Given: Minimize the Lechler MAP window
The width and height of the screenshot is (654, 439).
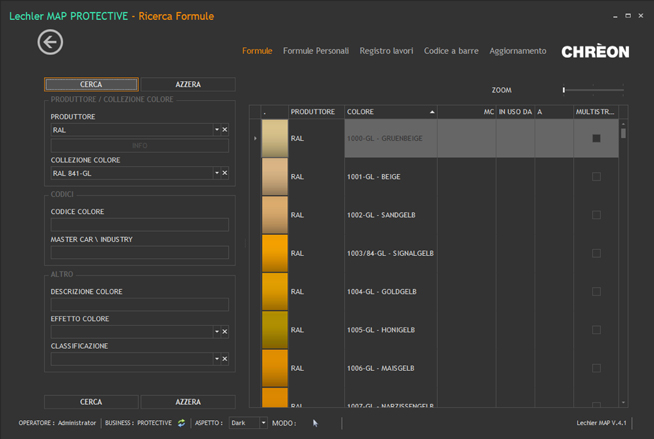Looking at the screenshot, I should (615, 17).
